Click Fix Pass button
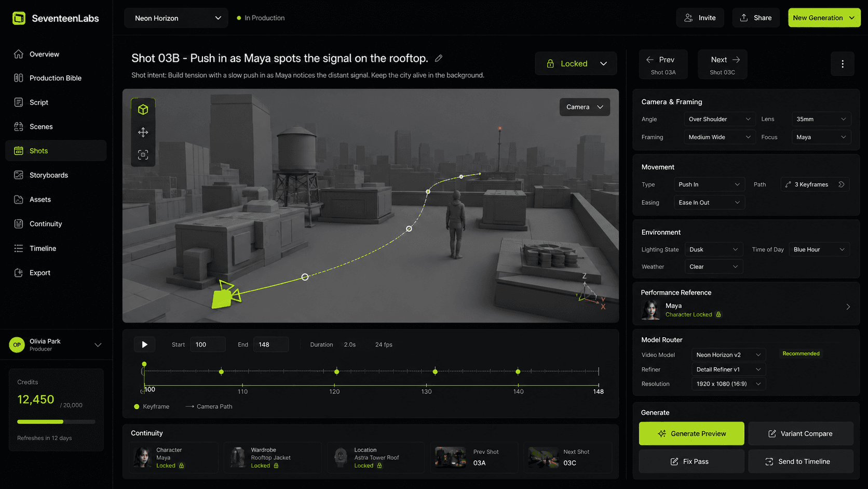This screenshot has height=489, width=868. coord(691,461)
